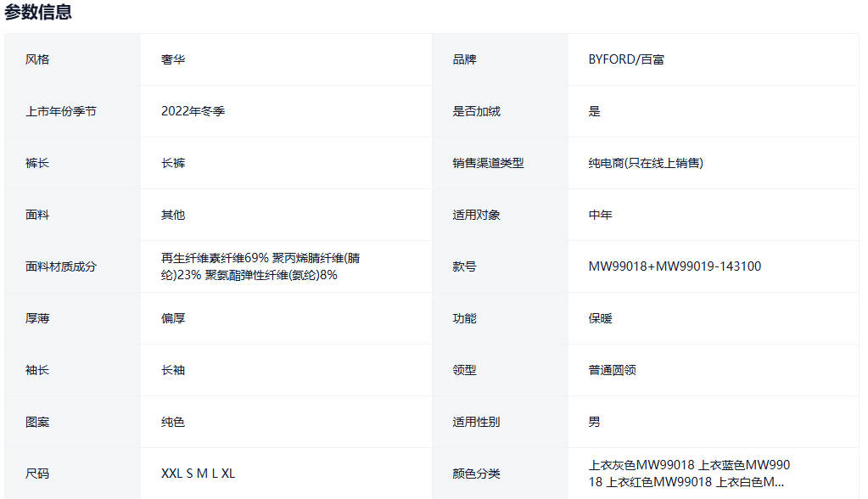
Task: Click the size list XXL S M L XL
Action: pos(198,474)
